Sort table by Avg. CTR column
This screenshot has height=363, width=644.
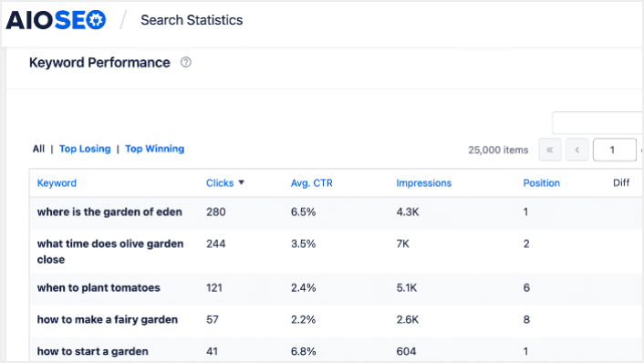point(312,183)
